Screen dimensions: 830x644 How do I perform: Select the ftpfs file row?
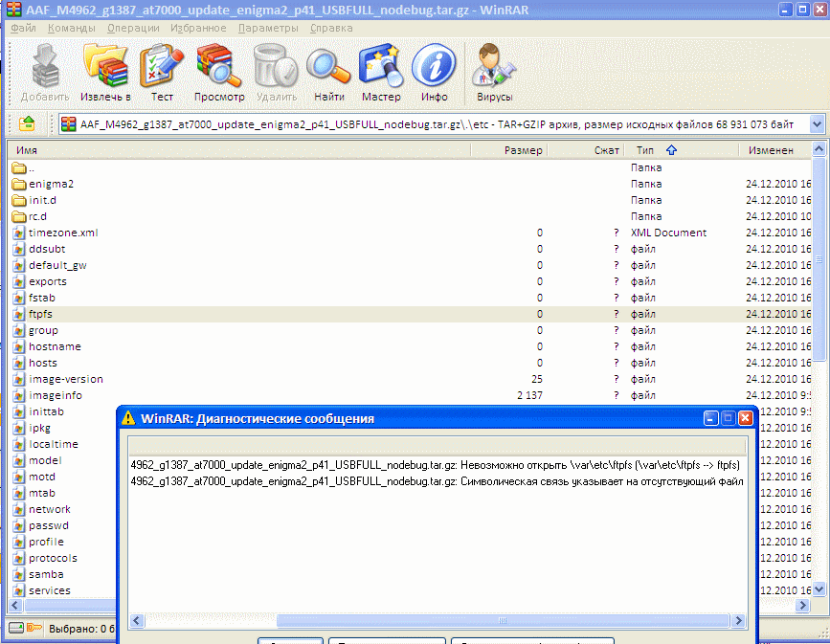411,314
